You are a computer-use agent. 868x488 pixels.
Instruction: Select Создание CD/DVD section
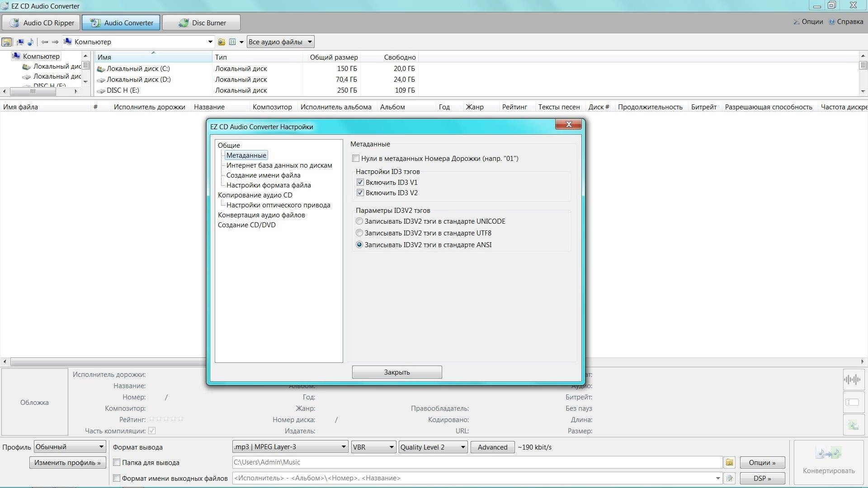pyautogui.click(x=246, y=225)
